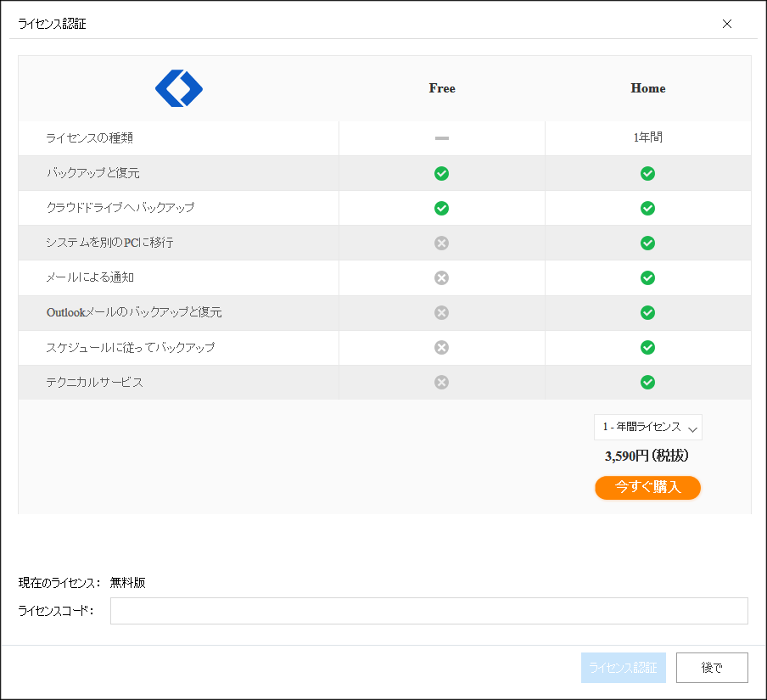
Task: Click the 1年間 license type cell
Action: tap(647, 137)
